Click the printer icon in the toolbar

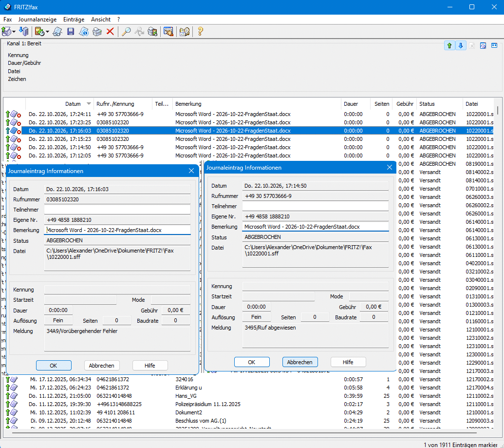[97, 32]
